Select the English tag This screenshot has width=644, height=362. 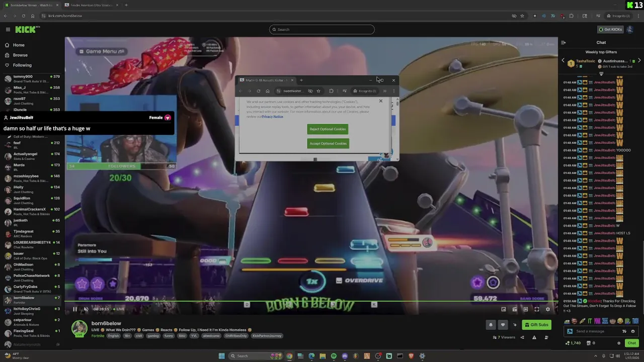(x=114, y=336)
